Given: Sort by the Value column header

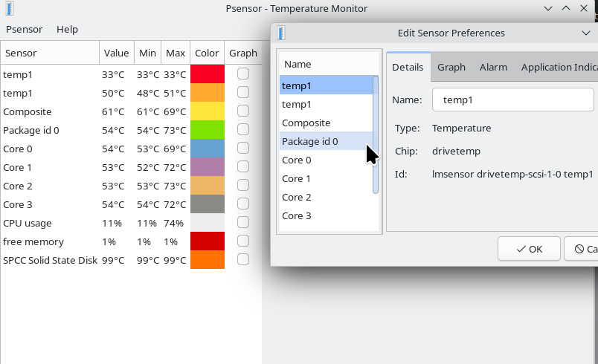Looking at the screenshot, I should (x=116, y=53).
